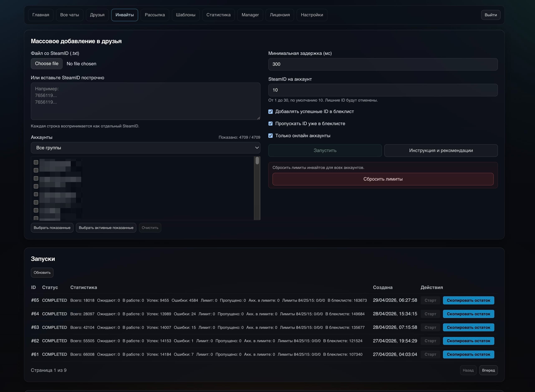Screen dimensions: 535x392
Task: Click the SteamID на аккаунт field
Action: pos(383,90)
